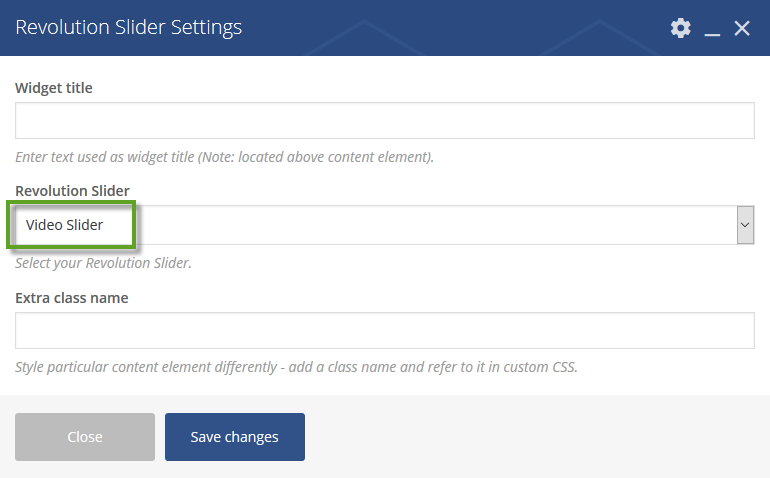The height and width of the screenshot is (478, 770).
Task: Close the panel with the X icon
Action: [x=742, y=28]
